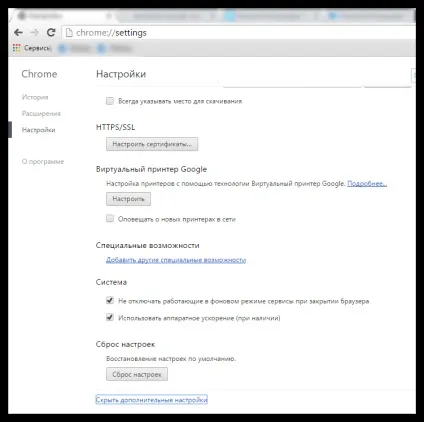Click the Сервисы bookmark label
The image size is (424, 422).
pyautogui.click(x=37, y=48)
